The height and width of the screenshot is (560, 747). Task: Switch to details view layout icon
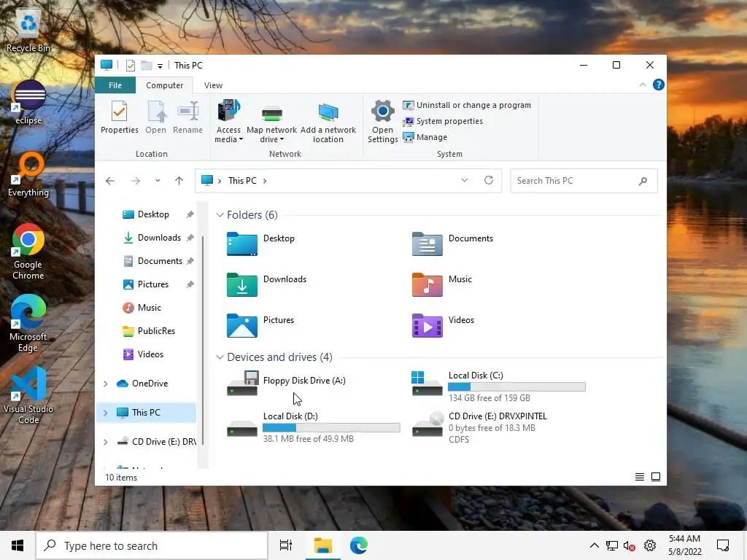pyautogui.click(x=639, y=477)
